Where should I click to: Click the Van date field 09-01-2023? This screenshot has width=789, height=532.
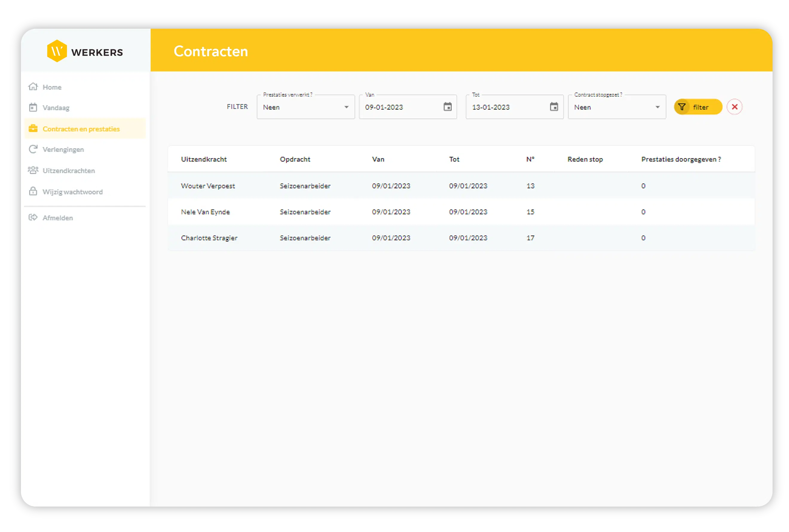(408, 107)
